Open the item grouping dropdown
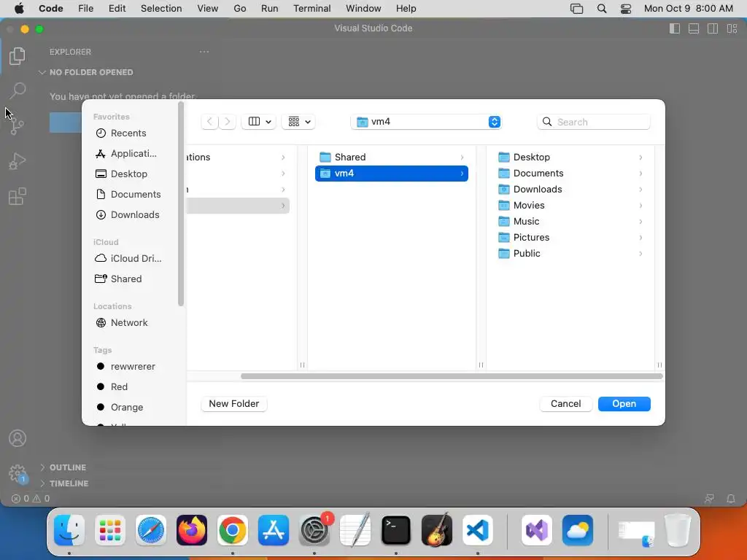The height and width of the screenshot is (560, 747). tap(298, 122)
